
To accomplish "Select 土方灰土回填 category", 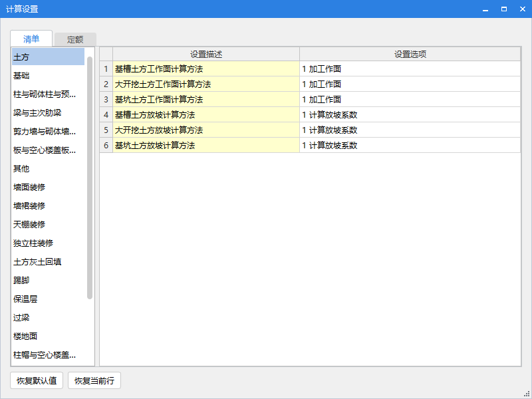I will point(48,261).
